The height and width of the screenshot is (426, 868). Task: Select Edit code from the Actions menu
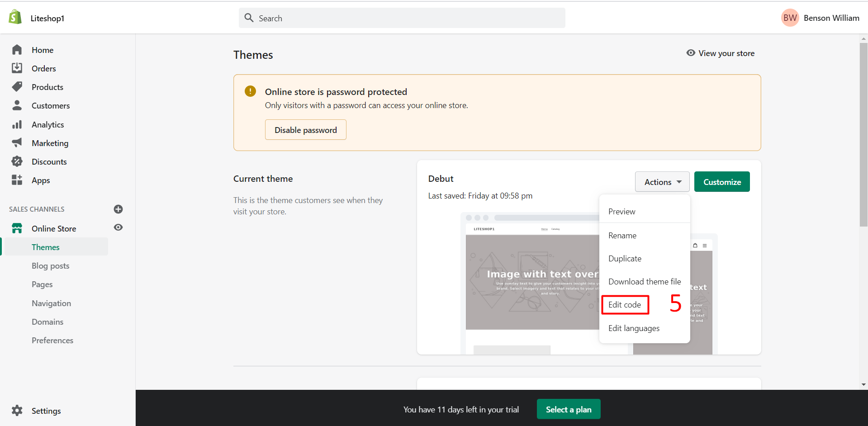(625, 305)
